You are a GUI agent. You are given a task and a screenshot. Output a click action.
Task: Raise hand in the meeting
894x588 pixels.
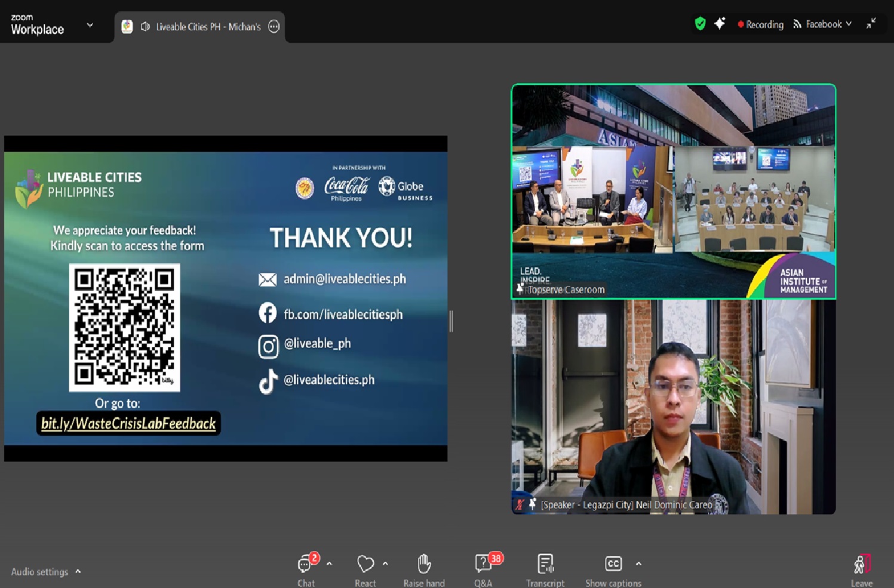click(x=424, y=570)
